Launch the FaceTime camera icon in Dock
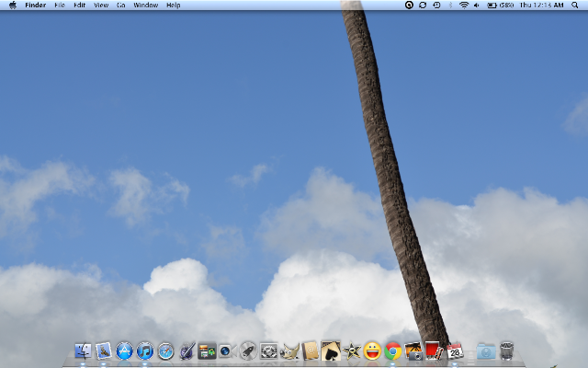The width and height of the screenshot is (588, 368). coord(227,351)
